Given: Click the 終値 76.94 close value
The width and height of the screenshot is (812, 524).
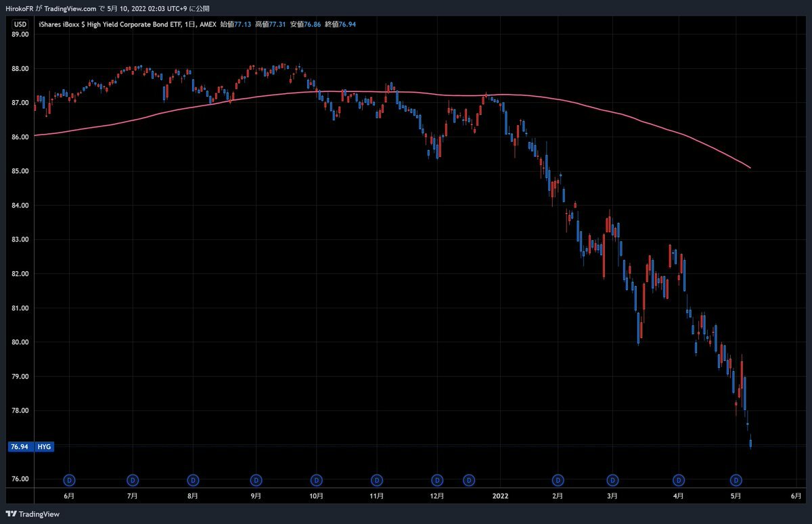Looking at the screenshot, I should pyautogui.click(x=340, y=25).
